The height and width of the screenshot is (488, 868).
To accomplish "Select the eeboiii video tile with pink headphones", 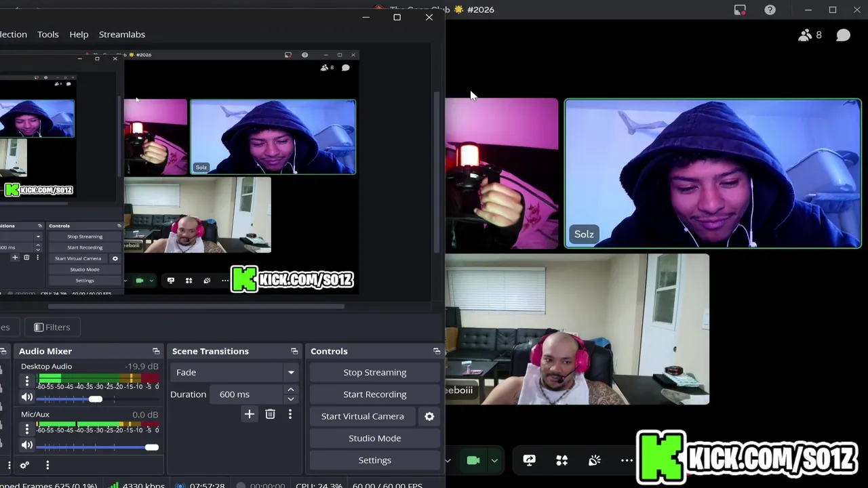I will tap(577, 329).
